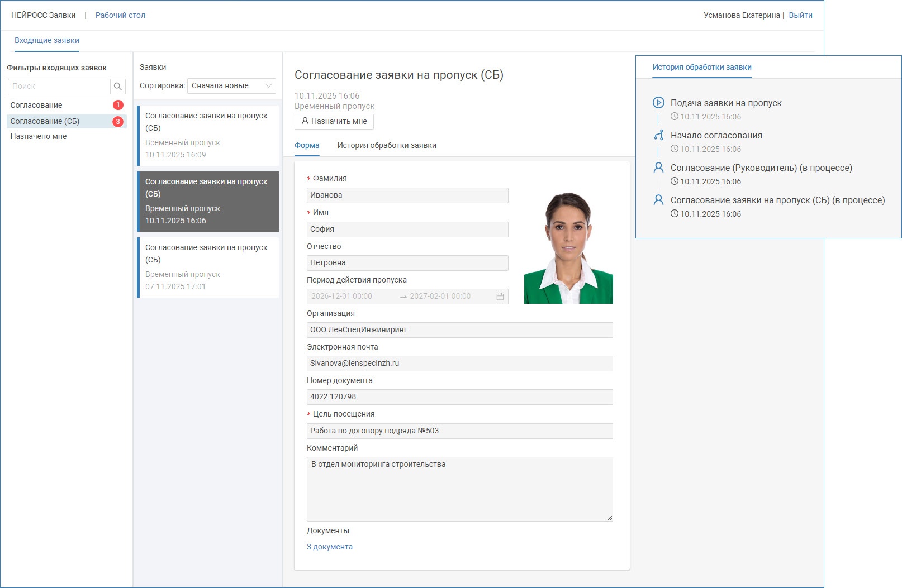Switch to the Входящие заявки tab
Screen dimensions: 902x588
click(x=47, y=40)
